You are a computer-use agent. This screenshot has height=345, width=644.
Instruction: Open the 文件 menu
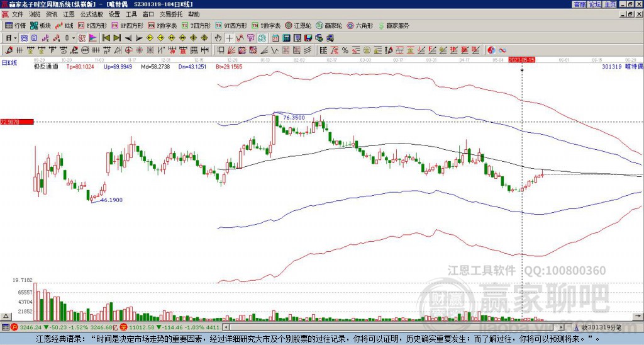pyautogui.click(x=18, y=14)
